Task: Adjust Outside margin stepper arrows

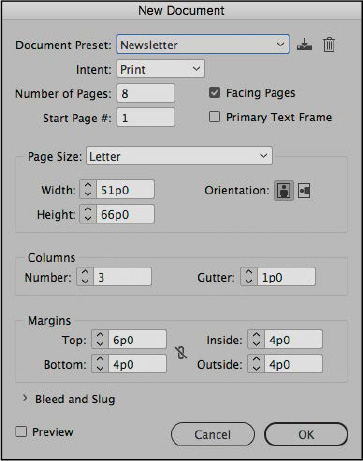Action: 256,364
